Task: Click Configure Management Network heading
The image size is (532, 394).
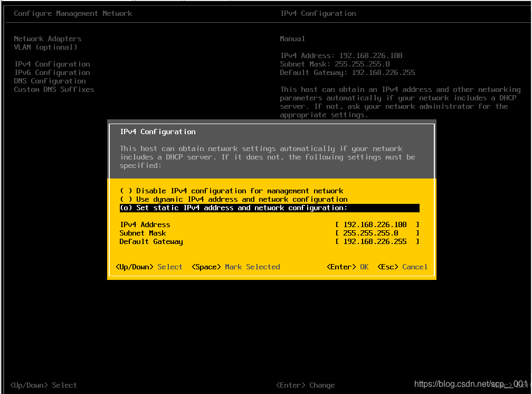Action: click(73, 14)
